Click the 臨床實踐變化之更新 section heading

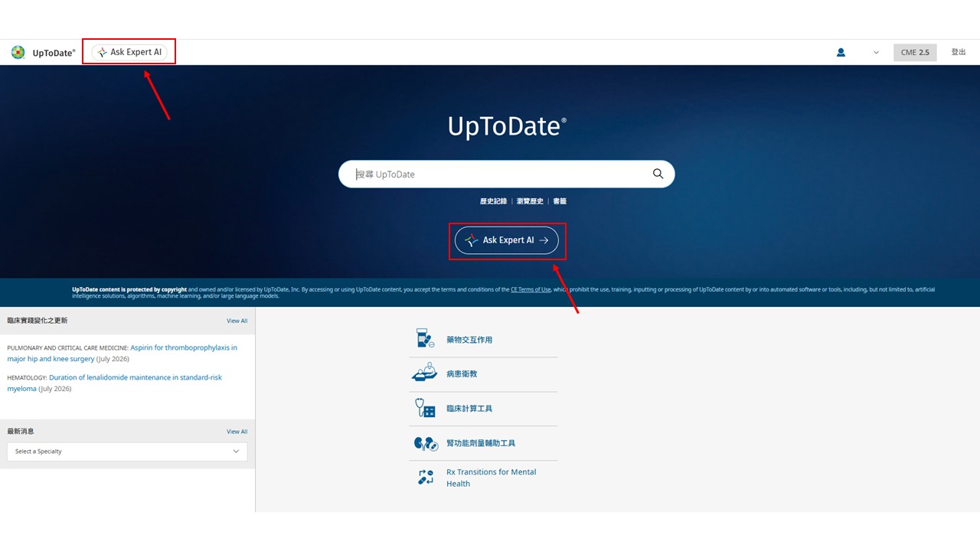click(x=38, y=321)
